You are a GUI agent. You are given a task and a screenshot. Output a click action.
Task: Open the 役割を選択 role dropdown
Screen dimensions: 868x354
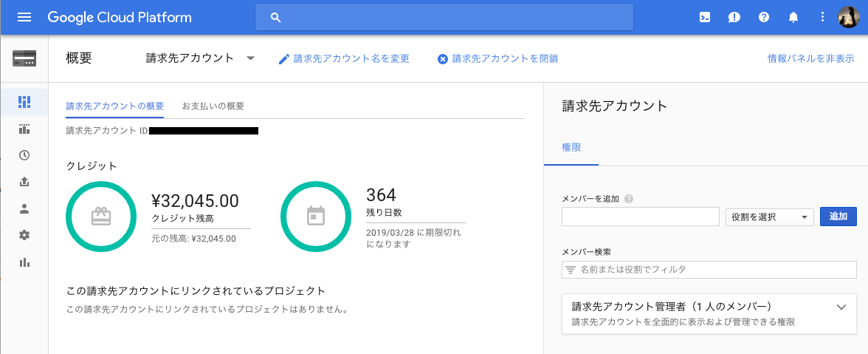pos(770,217)
